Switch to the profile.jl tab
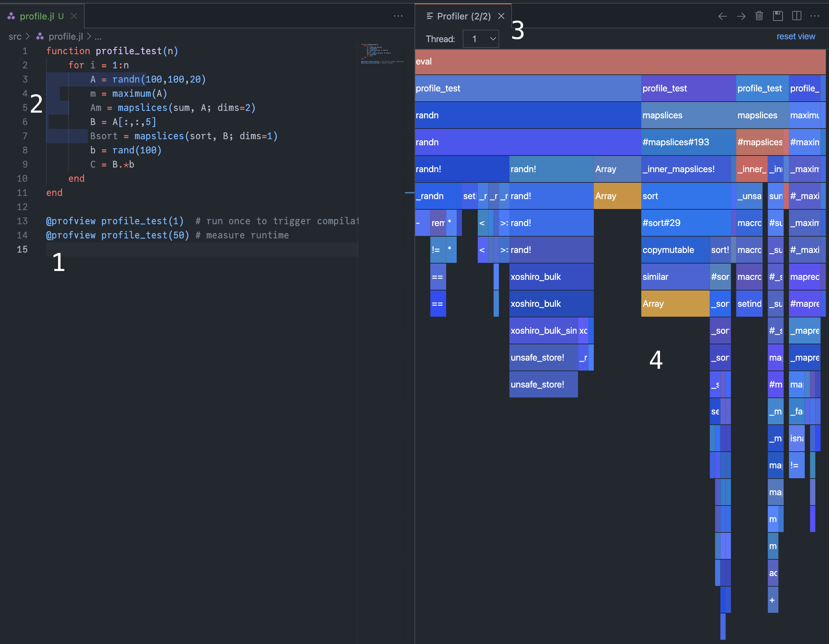829x644 pixels. [37, 16]
